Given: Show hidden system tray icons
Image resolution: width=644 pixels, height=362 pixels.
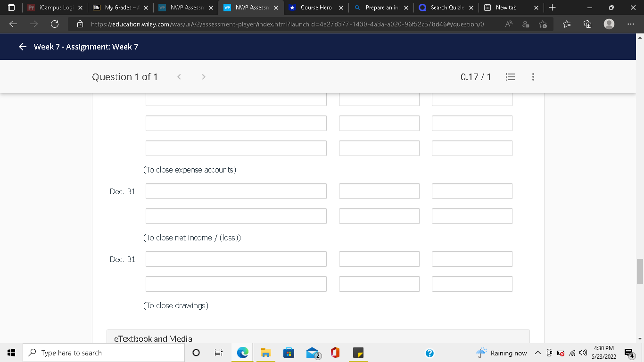Looking at the screenshot, I should click(x=537, y=353).
